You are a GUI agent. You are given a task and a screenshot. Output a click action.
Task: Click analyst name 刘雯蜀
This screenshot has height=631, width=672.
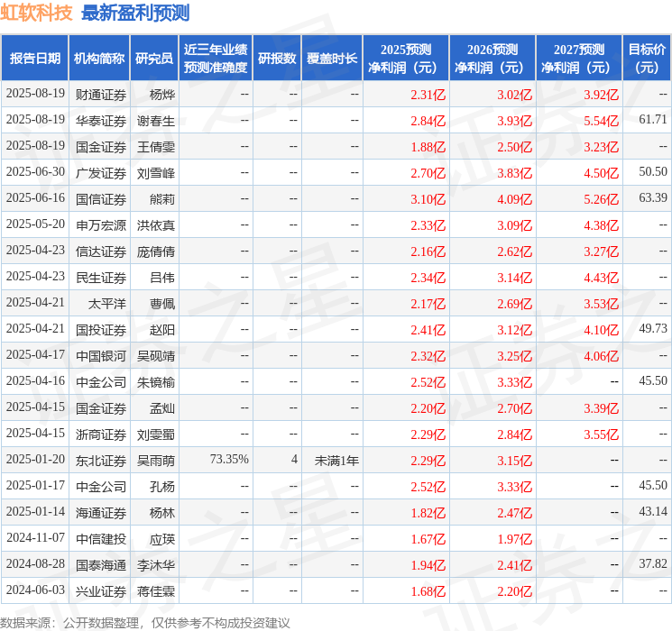[155, 434]
